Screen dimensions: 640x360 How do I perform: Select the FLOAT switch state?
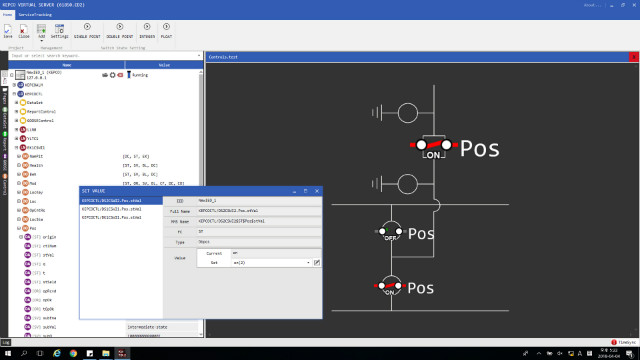coord(166,31)
